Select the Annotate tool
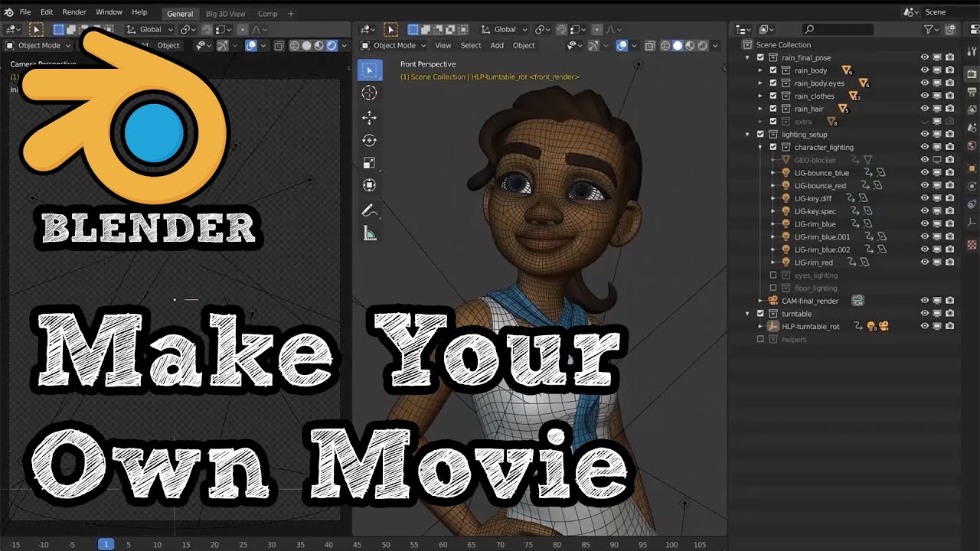 tap(369, 210)
